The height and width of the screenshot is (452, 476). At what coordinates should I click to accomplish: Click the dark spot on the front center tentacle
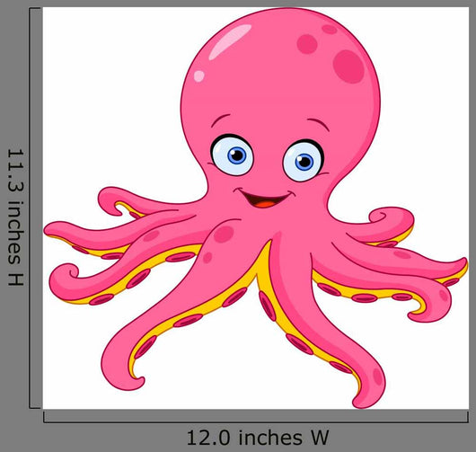click(224, 234)
